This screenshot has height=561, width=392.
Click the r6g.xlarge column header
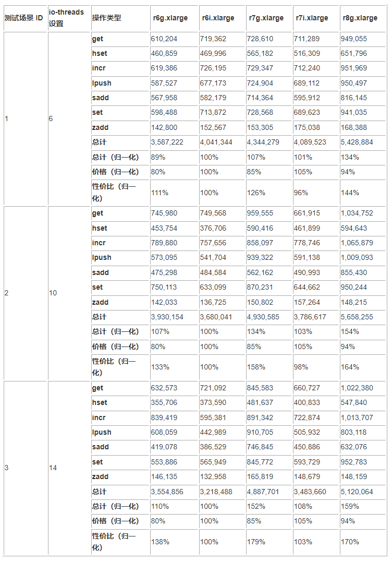pyautogui.click(x=170, y=18)
